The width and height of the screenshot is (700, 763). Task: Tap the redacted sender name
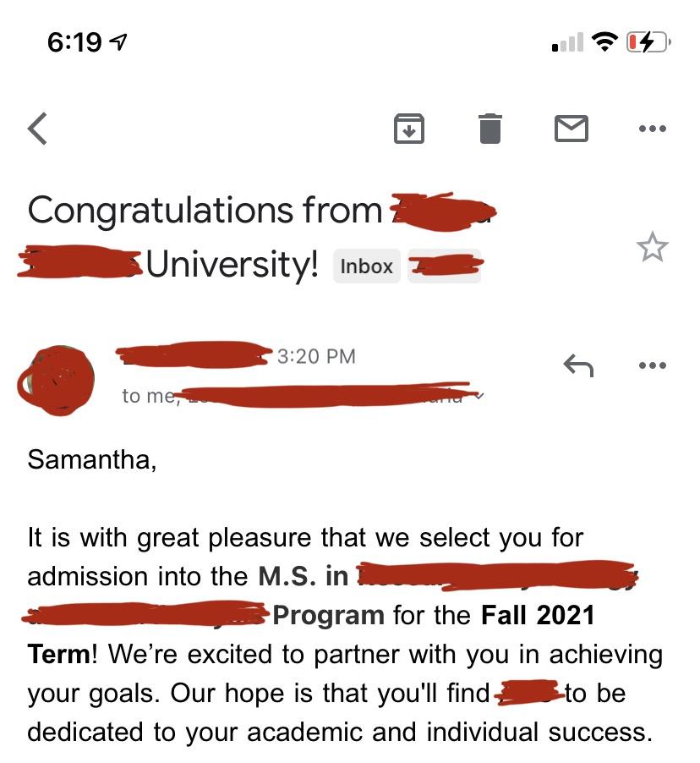(x=194, y=354)
